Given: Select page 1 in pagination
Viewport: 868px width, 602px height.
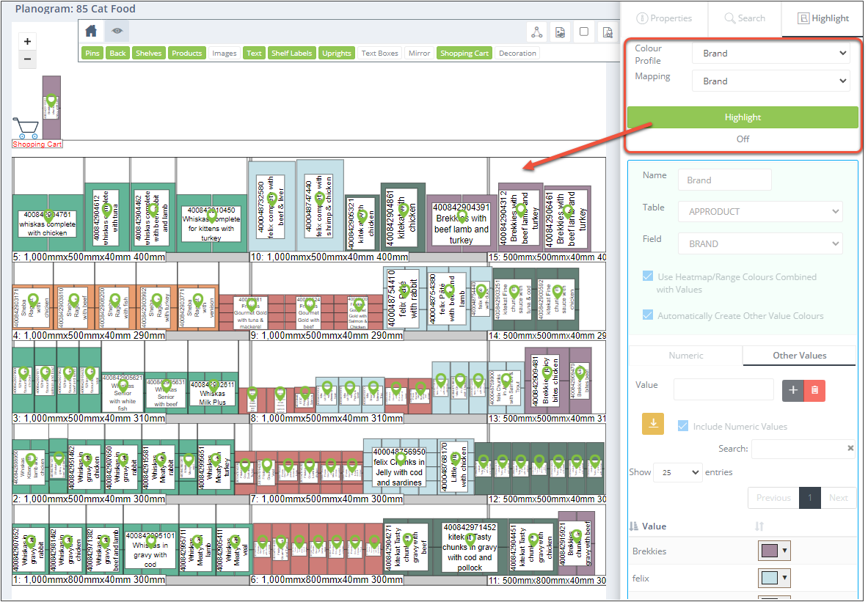Looking at the screenshot, I should pyautogui.click(x=810, y=498).
